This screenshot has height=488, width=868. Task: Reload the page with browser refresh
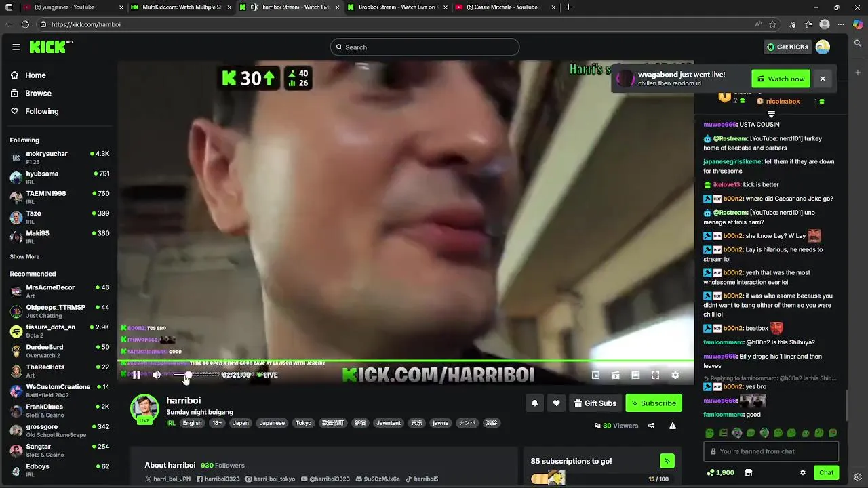coord(25,24)
